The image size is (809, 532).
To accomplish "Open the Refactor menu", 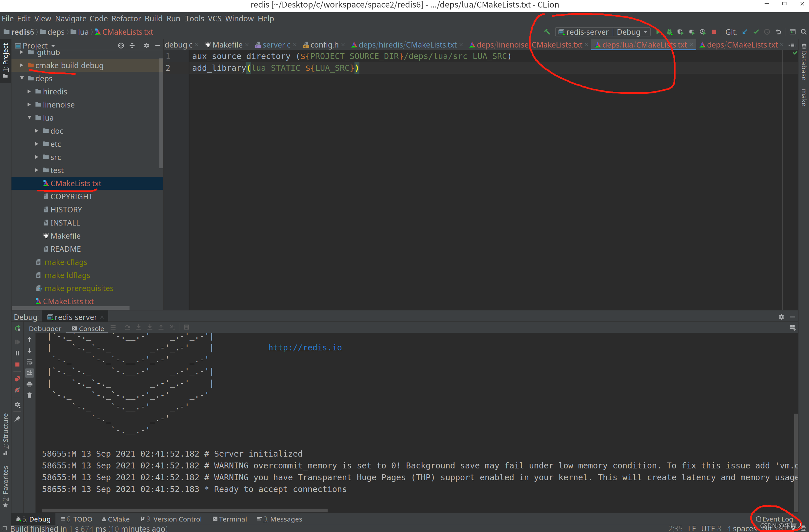I will click(x=126, y=19).
